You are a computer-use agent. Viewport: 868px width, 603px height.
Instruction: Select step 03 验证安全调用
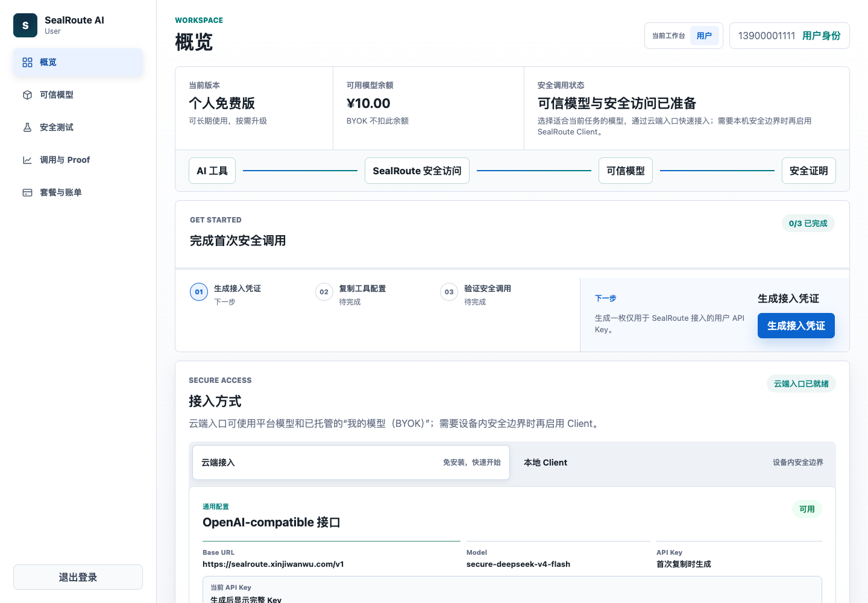coord(476,294)
